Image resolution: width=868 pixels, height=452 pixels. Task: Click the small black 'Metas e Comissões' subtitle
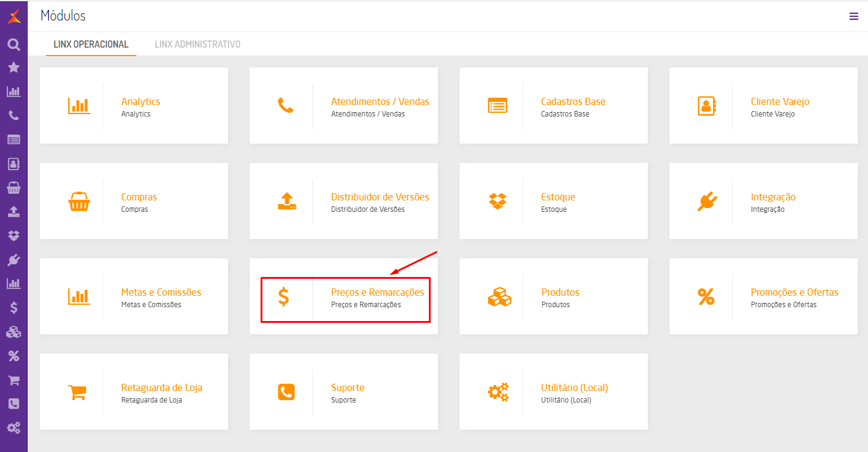click(151, 305)
